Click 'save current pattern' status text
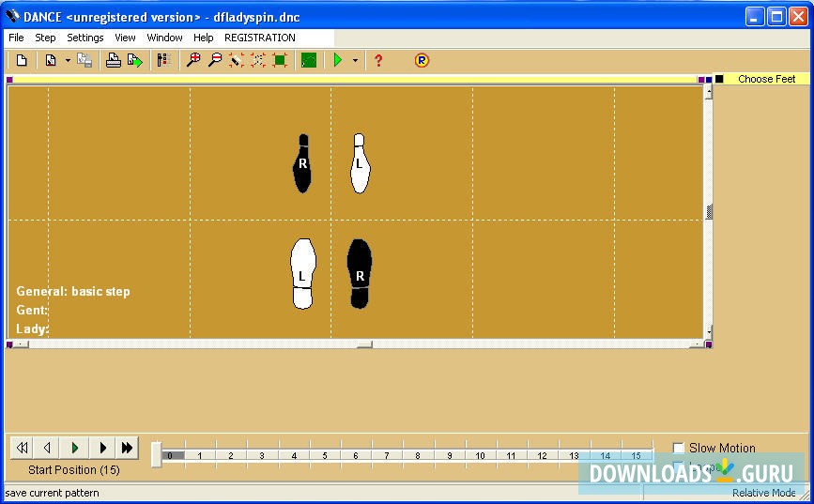 [x=52, y=493]
